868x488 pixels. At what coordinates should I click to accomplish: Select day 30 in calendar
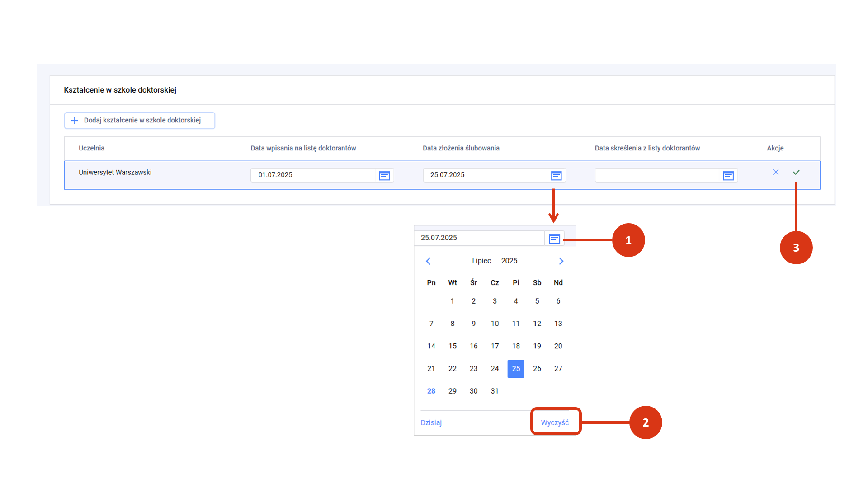pyautogui.click(x=474, y=391)
